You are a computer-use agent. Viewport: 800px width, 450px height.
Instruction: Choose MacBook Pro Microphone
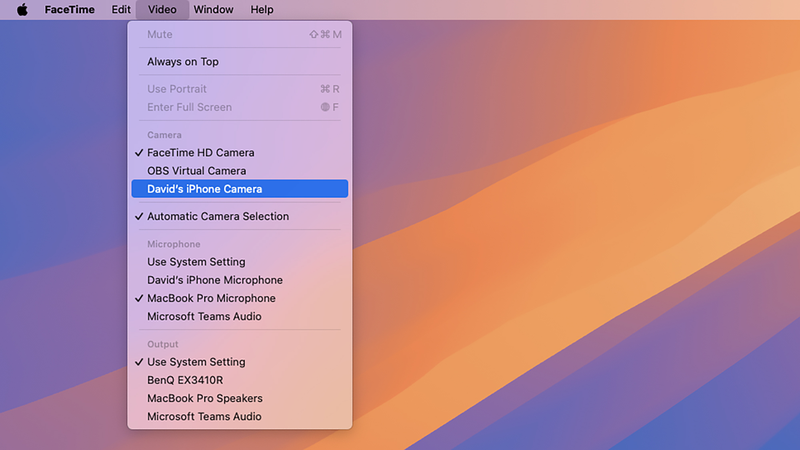pos(211,298)
